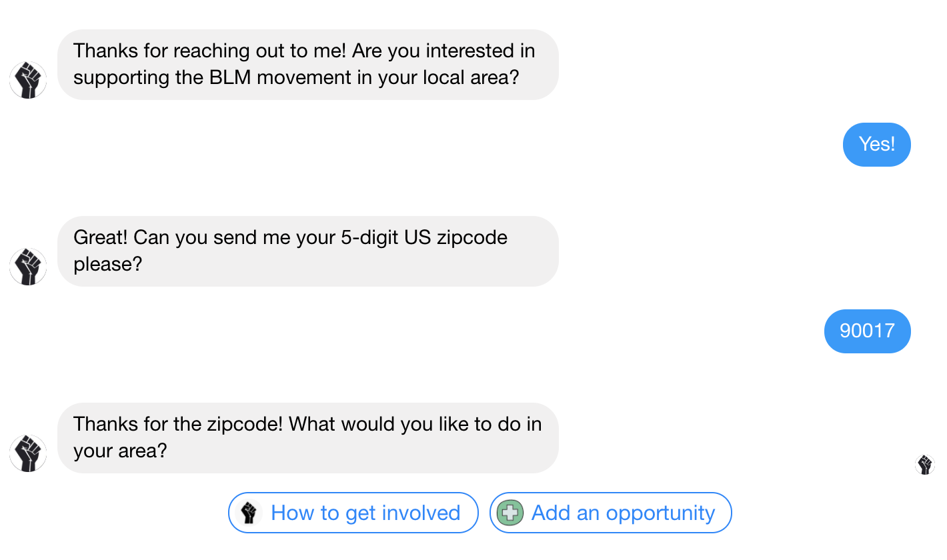Select the 'Add an opportunity' quick reply
Image resolution: width=947 pixels, height=560 pixels.
pyautogui.click(x=611, y=513)
